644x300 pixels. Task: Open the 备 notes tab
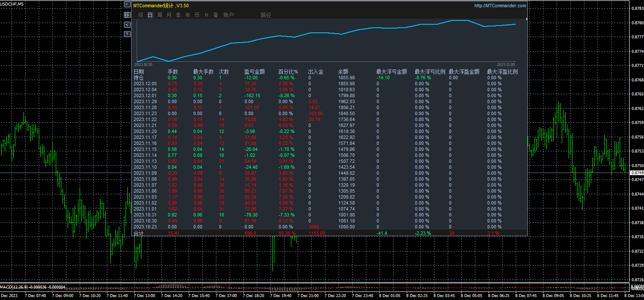pyautogui.click(x=216, y=15)
